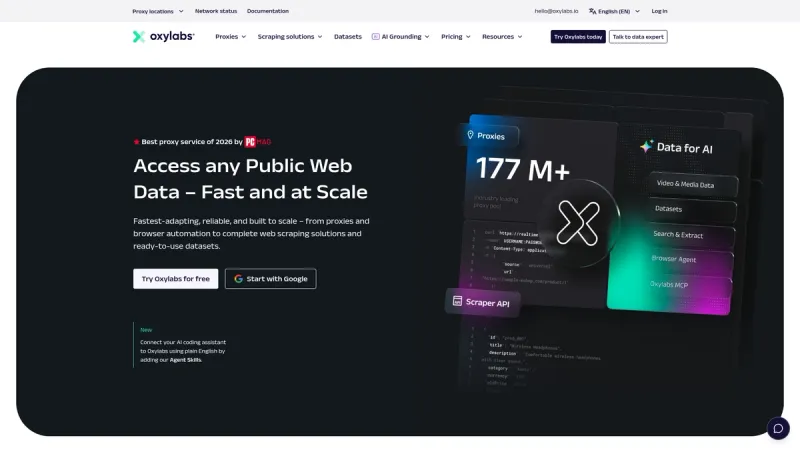Screen dimensions: 800x450
Task: Click the Oxylabs MCP card
Action: [x=687, y=286]
